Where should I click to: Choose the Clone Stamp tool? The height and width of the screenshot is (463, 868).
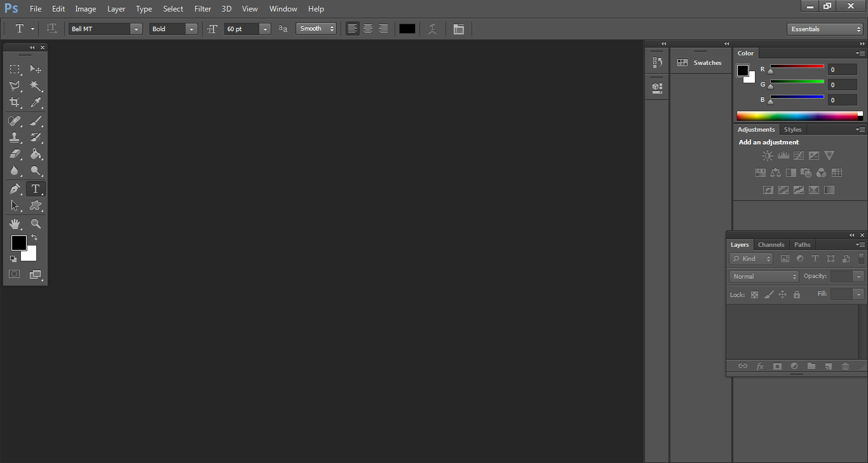15,137
